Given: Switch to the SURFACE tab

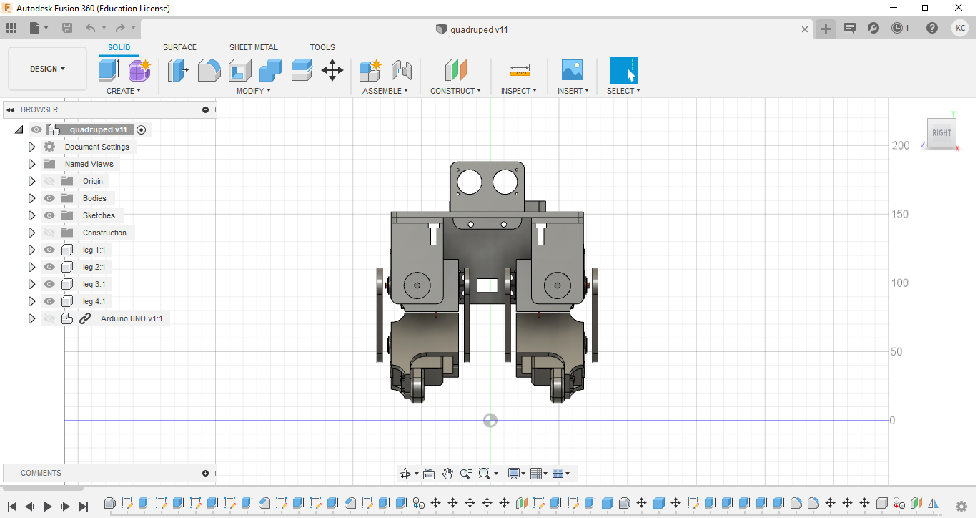Looking at the screenshot, I should 179,47.
